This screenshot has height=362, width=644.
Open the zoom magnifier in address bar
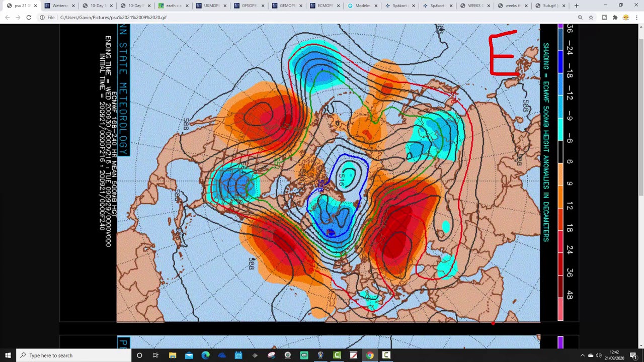click(580, 17)
